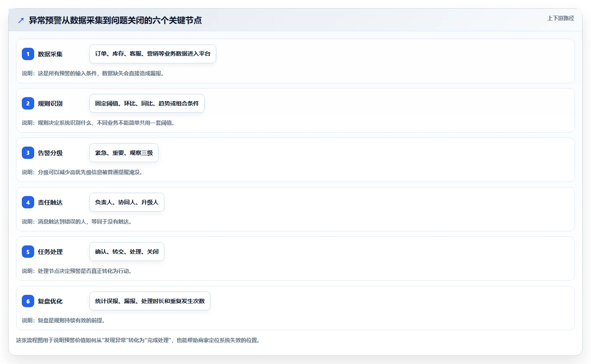Click the note 规则决定系统识别什么

pos(99,123)
